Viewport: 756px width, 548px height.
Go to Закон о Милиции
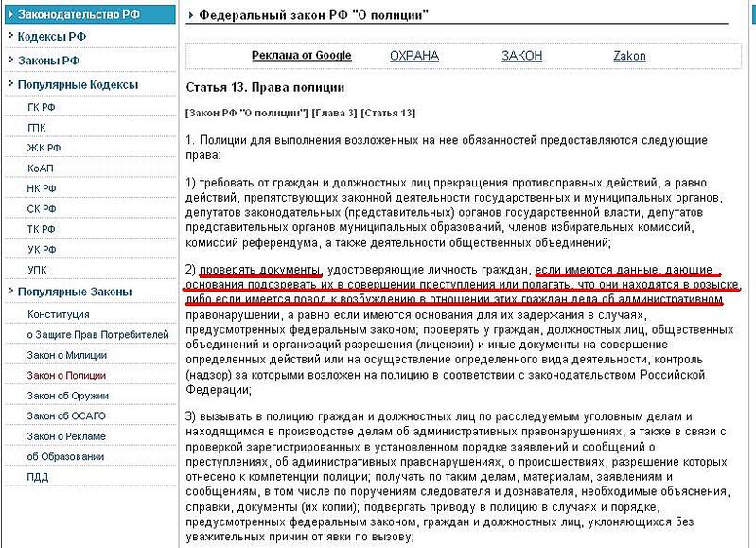[x=66, y=355]
